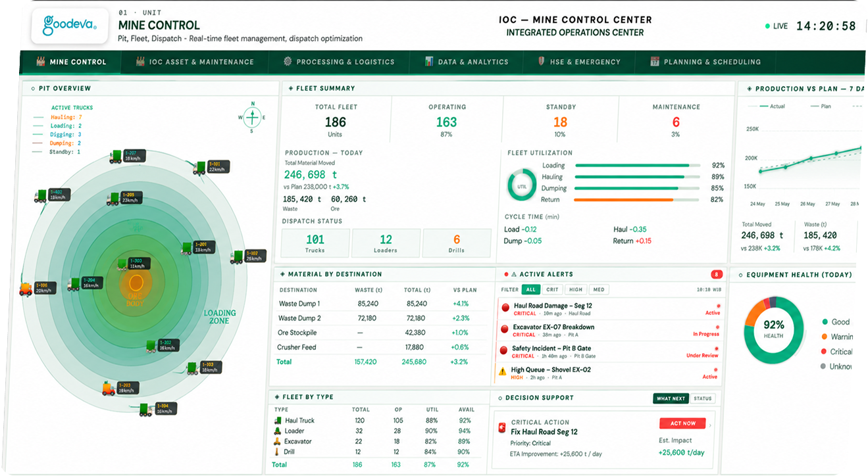The height and width of the screenshot is (476, 868).
Task: Click red icon for Excavator EX-07 Breakdown
Action: coord(505,329)
